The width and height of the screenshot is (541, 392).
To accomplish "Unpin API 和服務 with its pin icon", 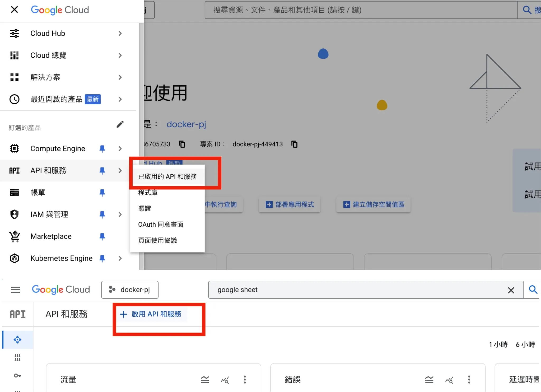I will tap(102, 171).
